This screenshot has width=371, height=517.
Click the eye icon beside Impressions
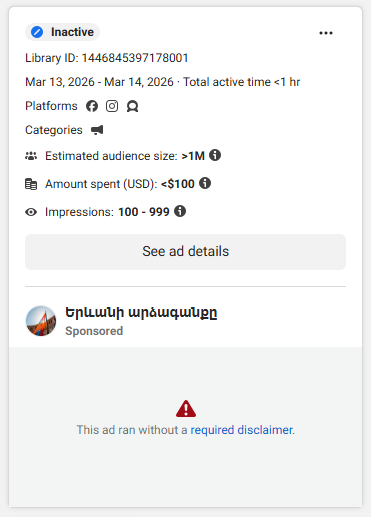31,212
